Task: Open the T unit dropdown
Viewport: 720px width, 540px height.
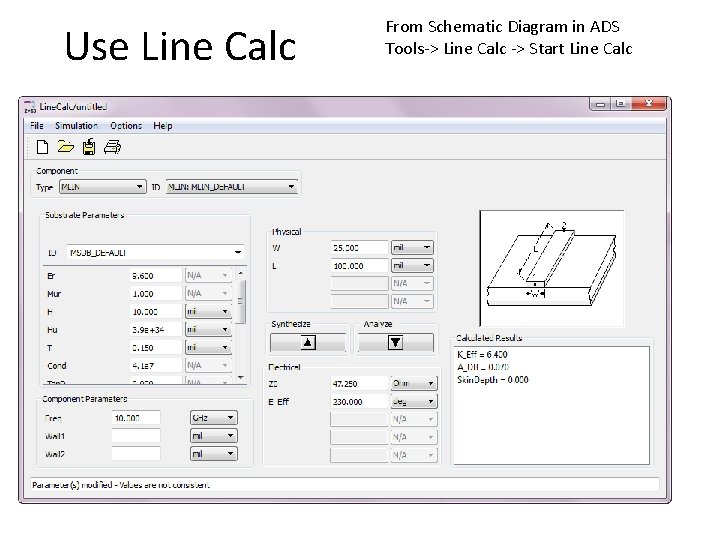Action: (x=208, y=347)
